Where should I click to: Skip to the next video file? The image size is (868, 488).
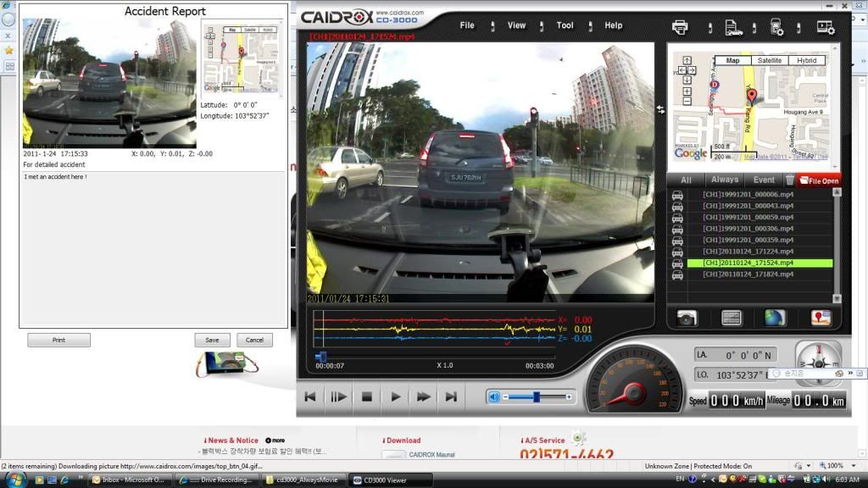point(451,396)
